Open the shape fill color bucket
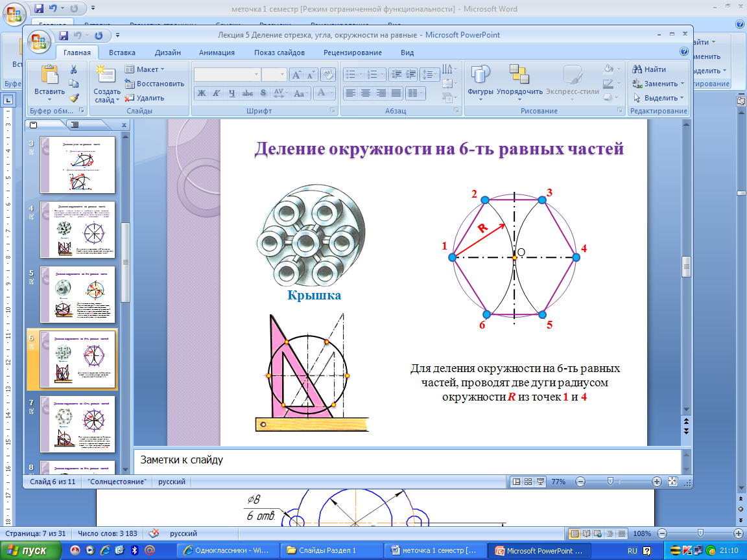Image resolution: width=747 pixels, height=560 pixels. [608, 69]
